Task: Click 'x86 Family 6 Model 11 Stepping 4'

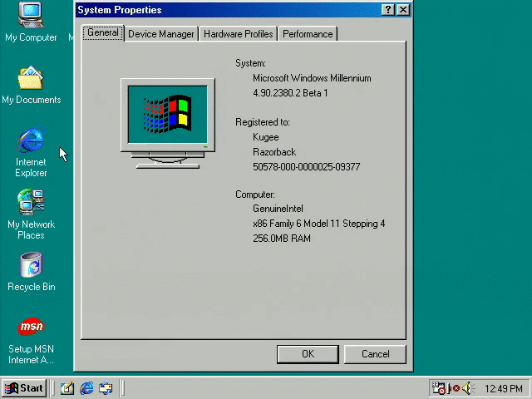Action: click(x=319, y=224)
